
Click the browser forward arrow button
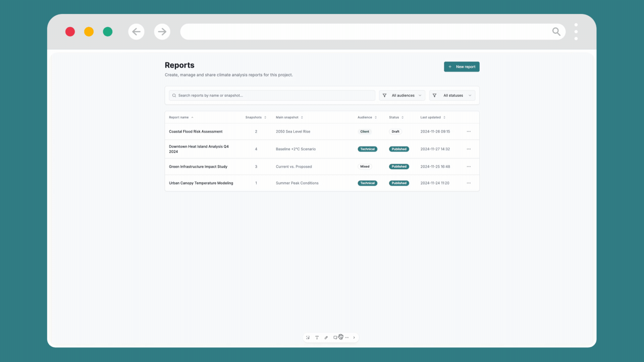(x=162, y=32)
